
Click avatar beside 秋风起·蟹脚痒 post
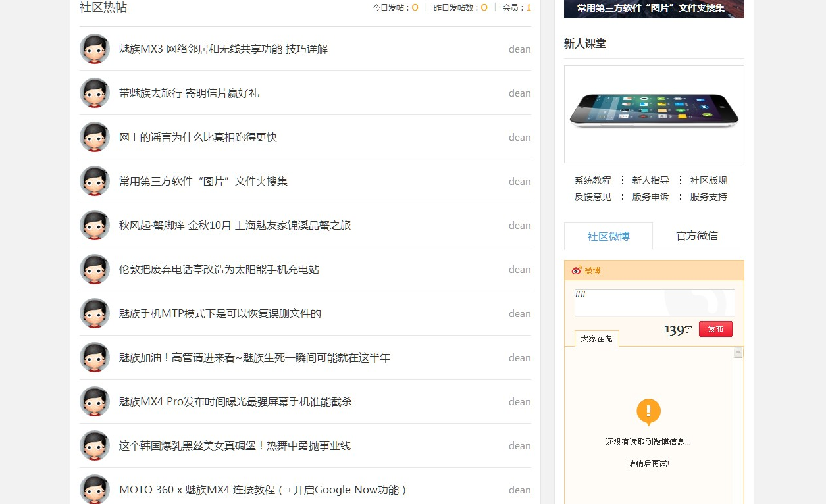click(95, 225)
